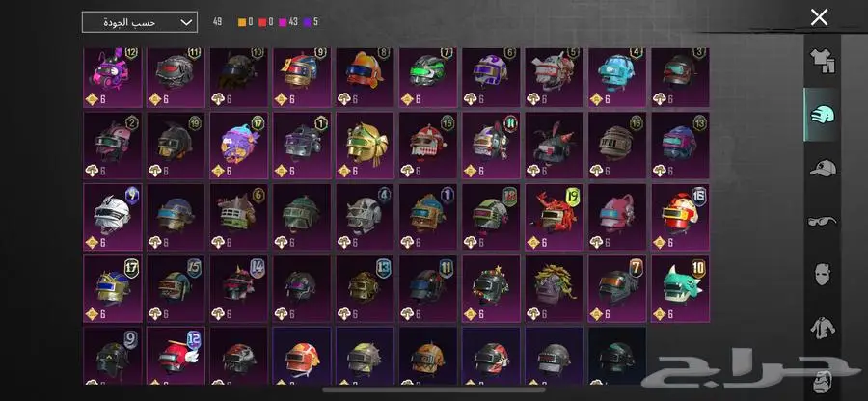
Task: Open the cap headwear category icon
Action: (x=822, y=168)
